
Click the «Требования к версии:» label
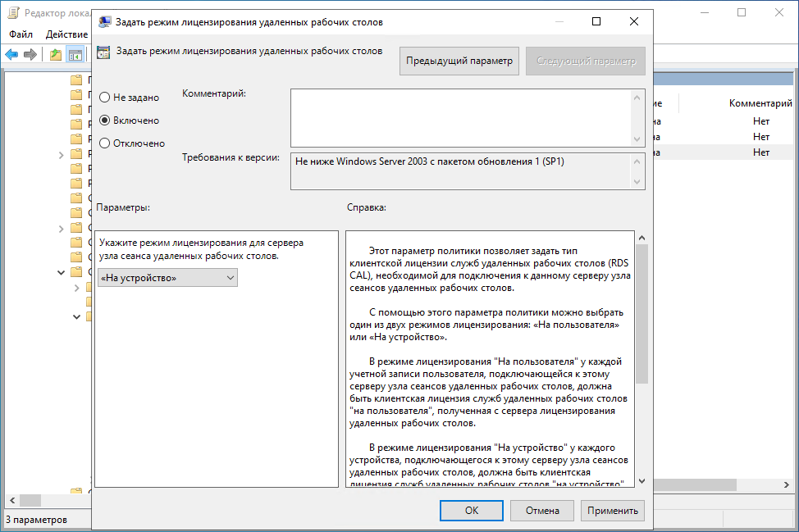[x=231, y=157]
